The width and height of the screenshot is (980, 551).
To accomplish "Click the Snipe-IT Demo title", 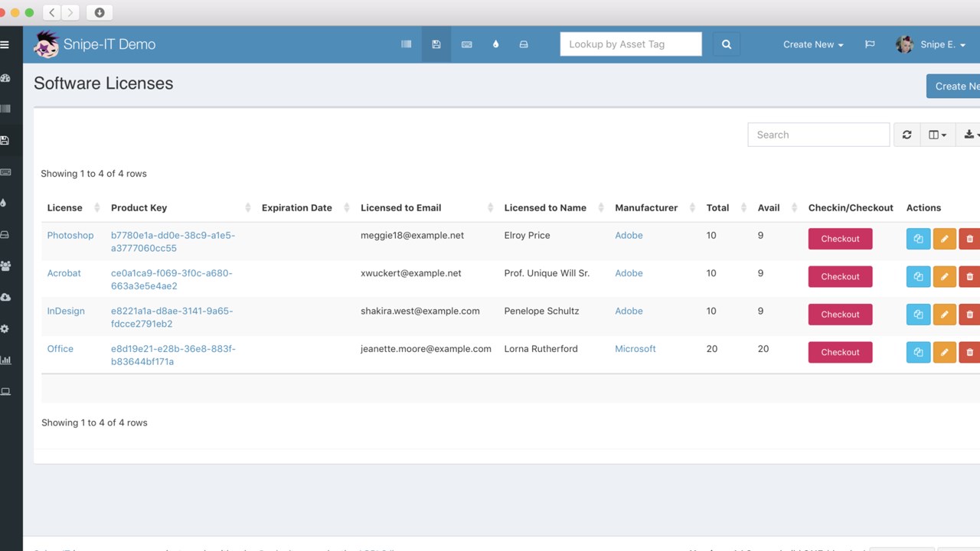I will (x=109, y=44).
